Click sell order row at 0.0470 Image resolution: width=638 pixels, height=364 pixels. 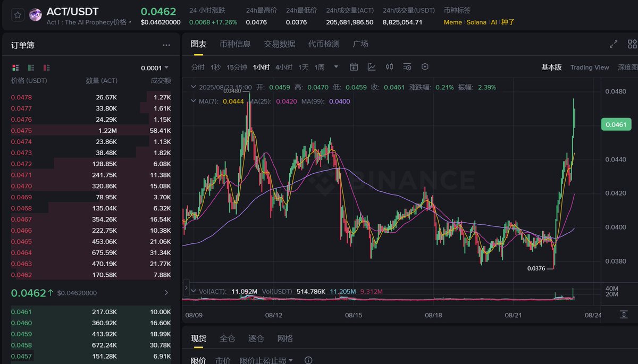pos(91,186)
